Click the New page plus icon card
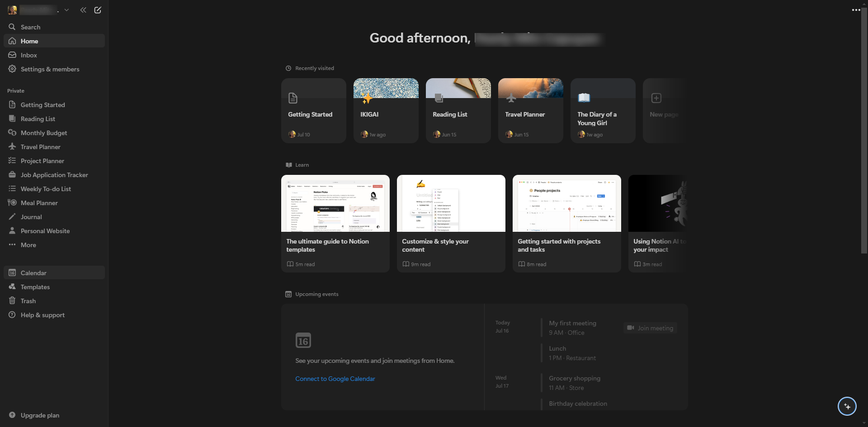Viewport: 868px width, 427px height. [656, 98]
